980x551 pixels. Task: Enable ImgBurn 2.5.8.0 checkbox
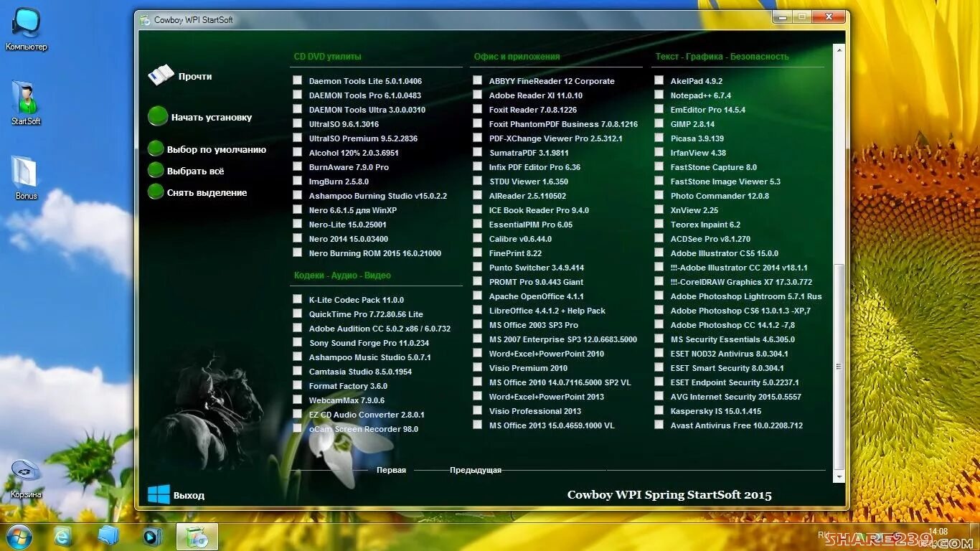click(x=297, y=181)
